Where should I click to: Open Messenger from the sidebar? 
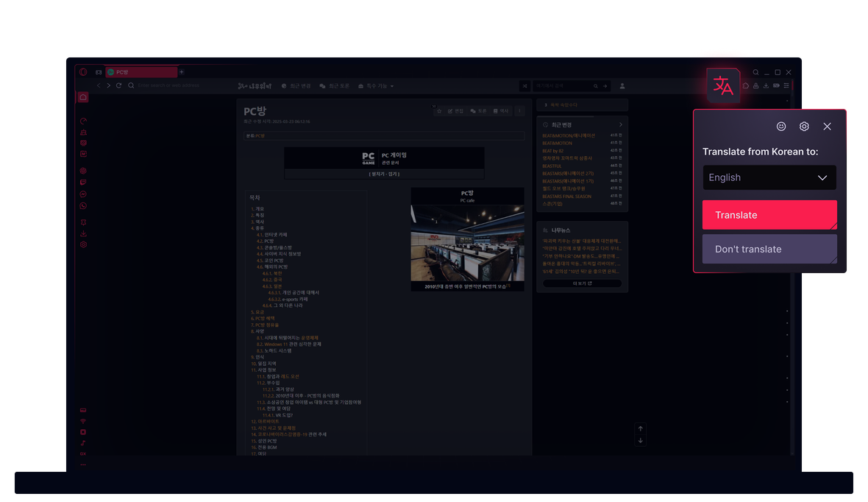83,194
